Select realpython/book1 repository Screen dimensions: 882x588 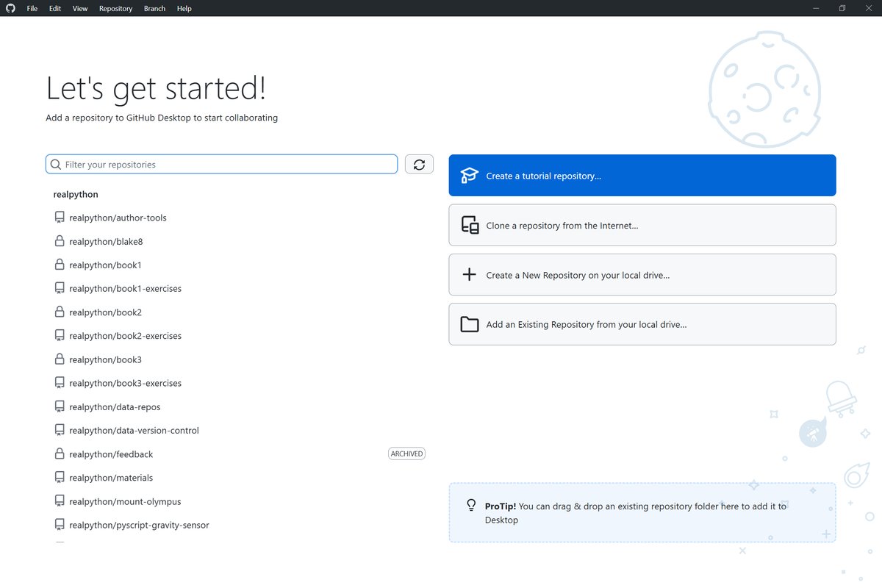click(x=240, y=265)
